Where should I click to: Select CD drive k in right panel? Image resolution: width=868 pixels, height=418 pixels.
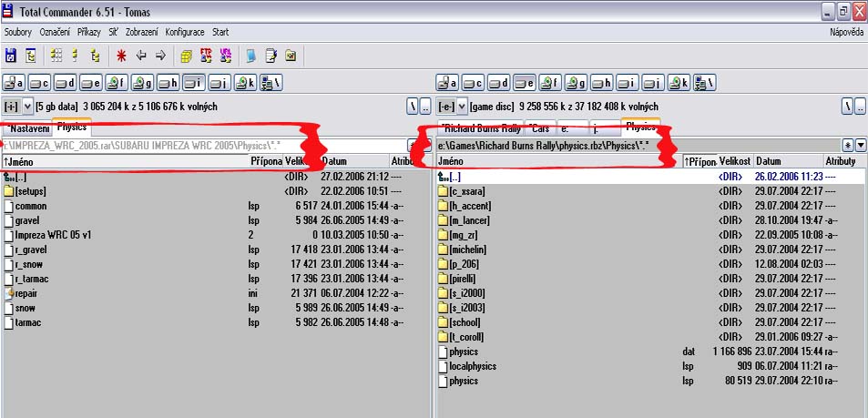pos(679,83)
